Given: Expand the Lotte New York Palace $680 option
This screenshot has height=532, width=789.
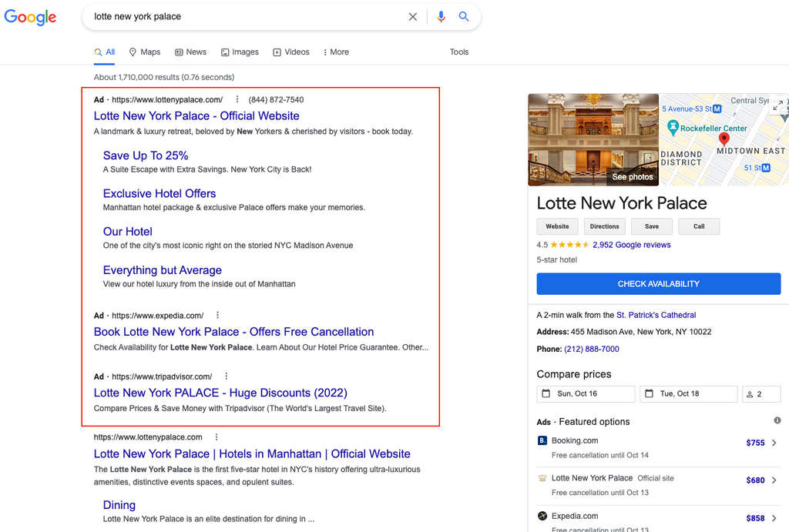Looking at the screenshot, I should [x=774, y=480].
